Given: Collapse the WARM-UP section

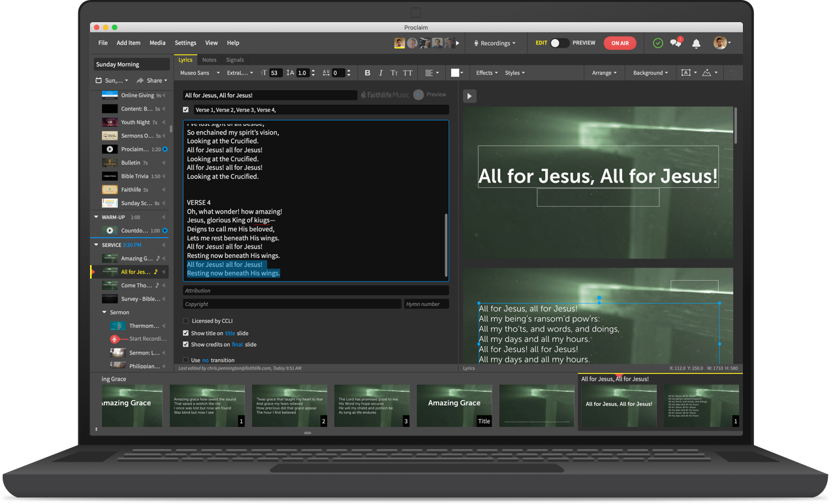Looking at the screenshot, I should point(97,217).
